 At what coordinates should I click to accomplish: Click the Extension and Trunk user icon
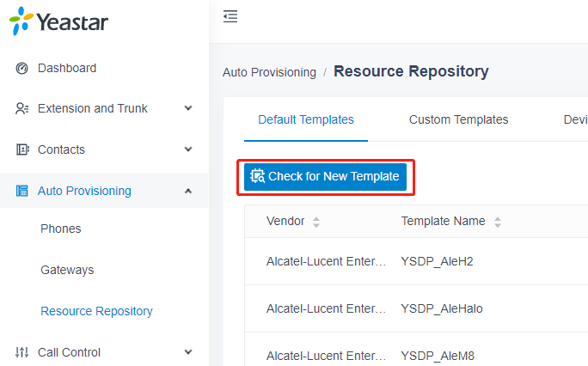pos(21,108)
